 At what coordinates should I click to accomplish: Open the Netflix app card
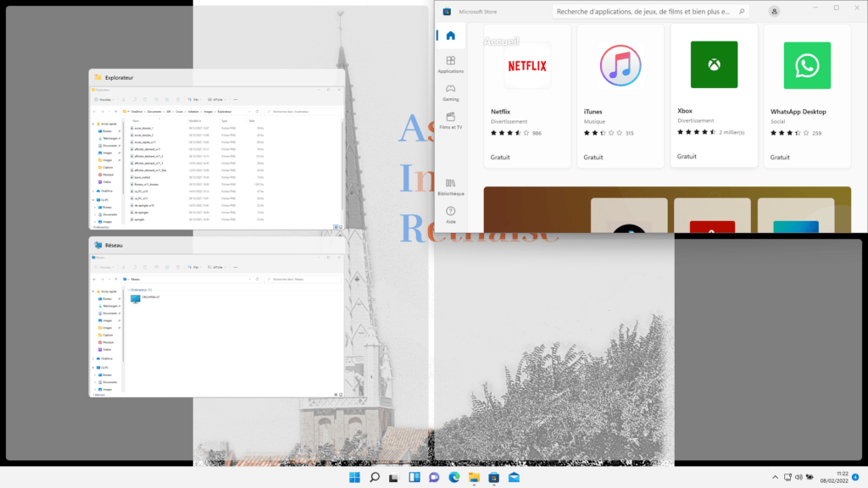click(x=527, y=97)
